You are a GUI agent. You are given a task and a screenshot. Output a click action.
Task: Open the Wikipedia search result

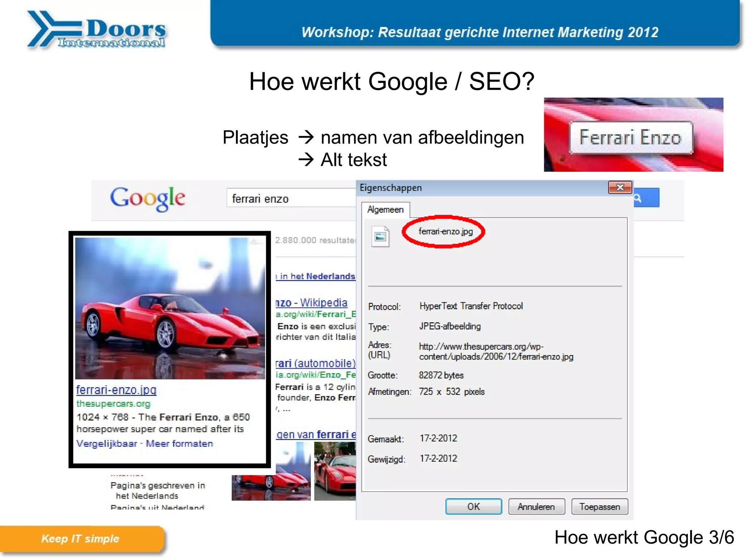311,303
